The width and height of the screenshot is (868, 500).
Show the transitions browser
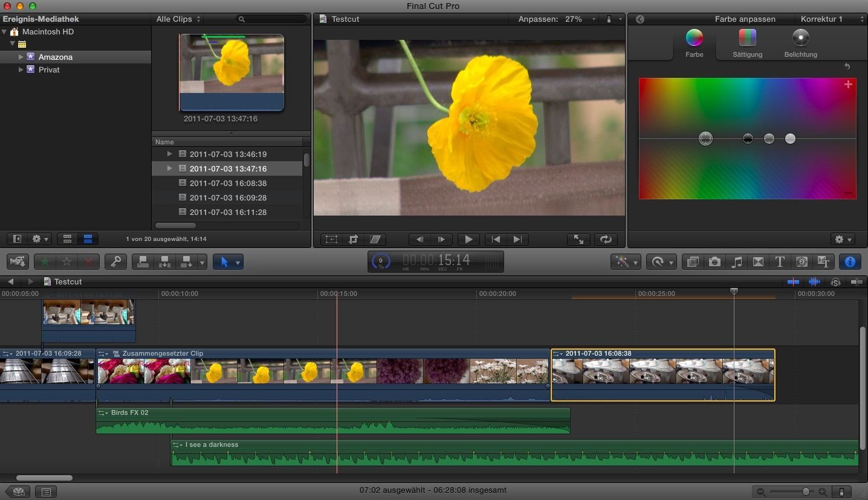pos(758,261)
